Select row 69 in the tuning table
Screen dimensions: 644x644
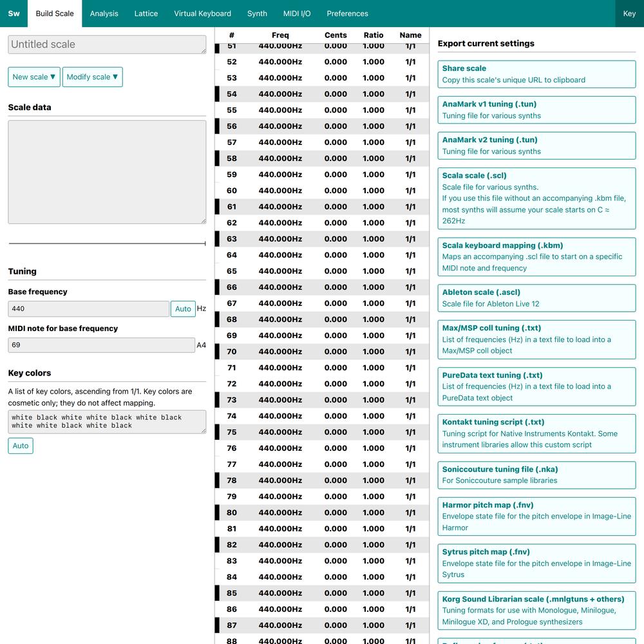pyautogui.click(x=322, y=336)
